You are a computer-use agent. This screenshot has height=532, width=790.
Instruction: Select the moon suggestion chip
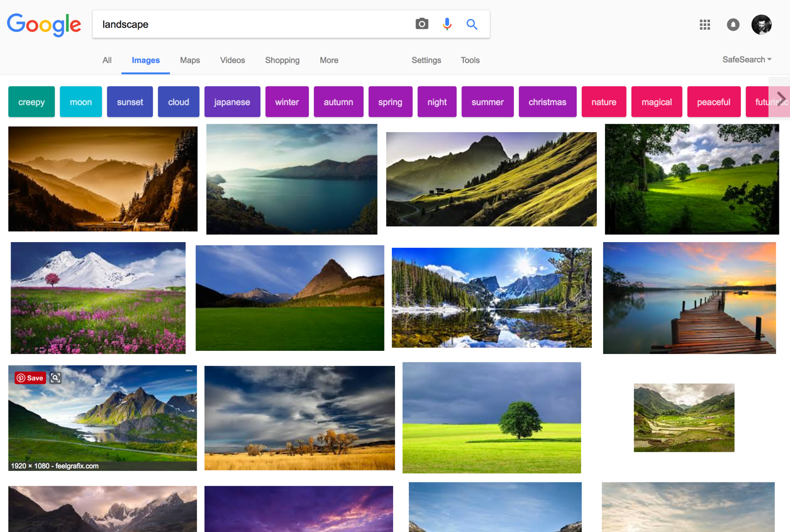[x=81, y=102]
